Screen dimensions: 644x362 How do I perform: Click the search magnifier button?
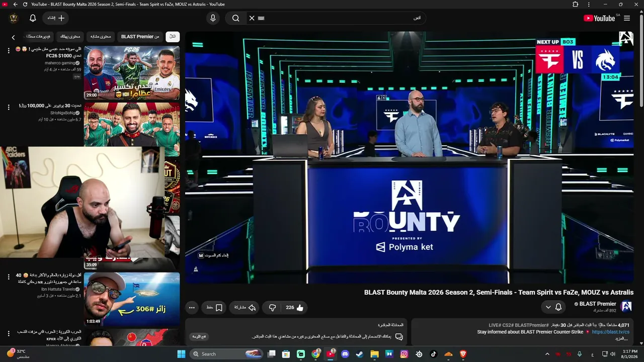coord(235,18)
